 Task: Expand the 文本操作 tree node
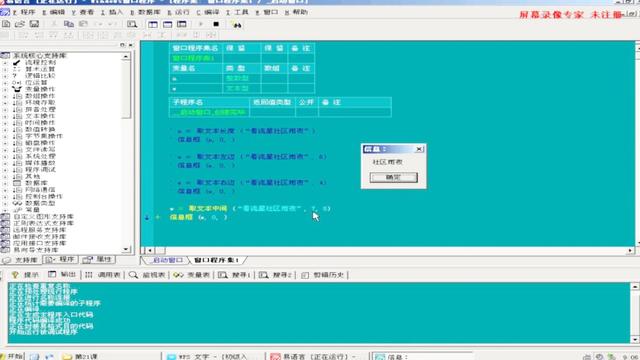point(5,116)
